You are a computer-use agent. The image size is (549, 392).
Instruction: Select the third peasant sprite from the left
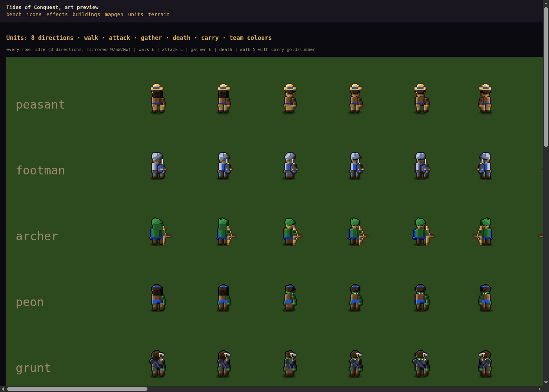point(289,99)
